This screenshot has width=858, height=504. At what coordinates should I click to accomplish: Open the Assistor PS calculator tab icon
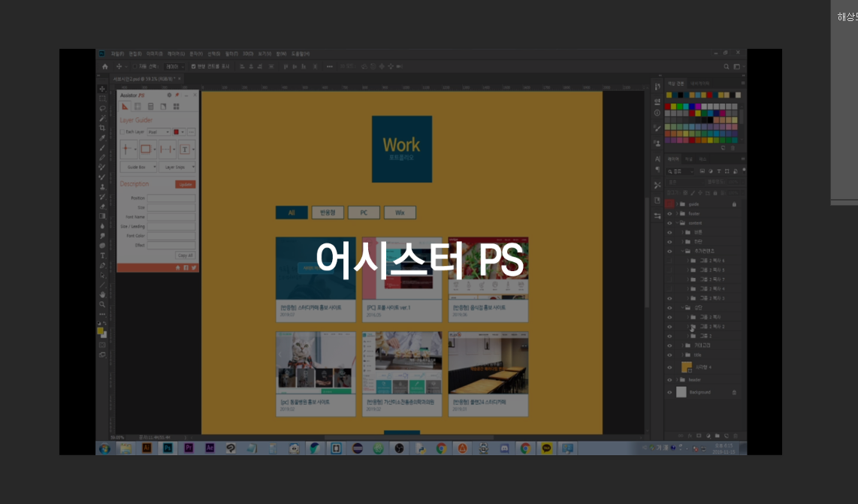[x=150, y=107]
